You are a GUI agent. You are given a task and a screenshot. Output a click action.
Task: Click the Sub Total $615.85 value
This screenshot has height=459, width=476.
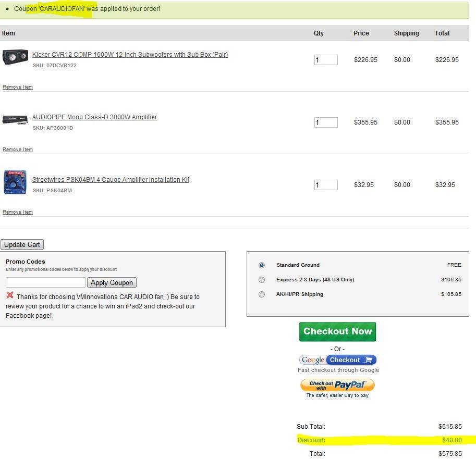[x=450, y=427]
